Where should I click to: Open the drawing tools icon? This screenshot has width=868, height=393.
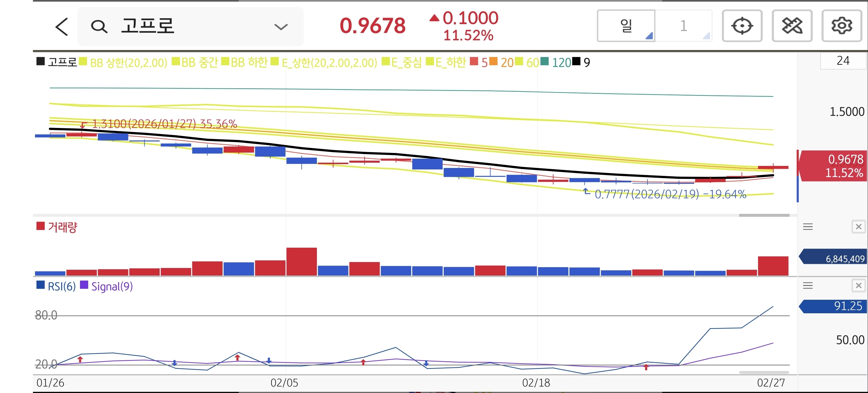pos(792,26)
